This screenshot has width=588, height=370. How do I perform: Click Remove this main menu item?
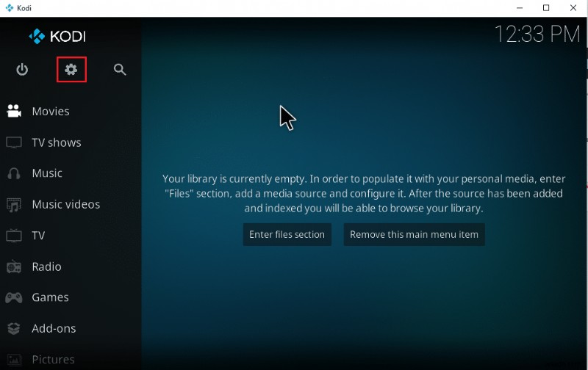(414, 234)
